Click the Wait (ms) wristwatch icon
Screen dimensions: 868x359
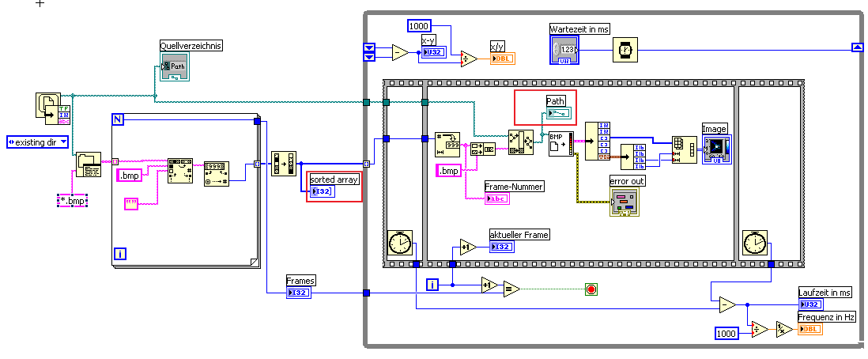pos(625,50)
